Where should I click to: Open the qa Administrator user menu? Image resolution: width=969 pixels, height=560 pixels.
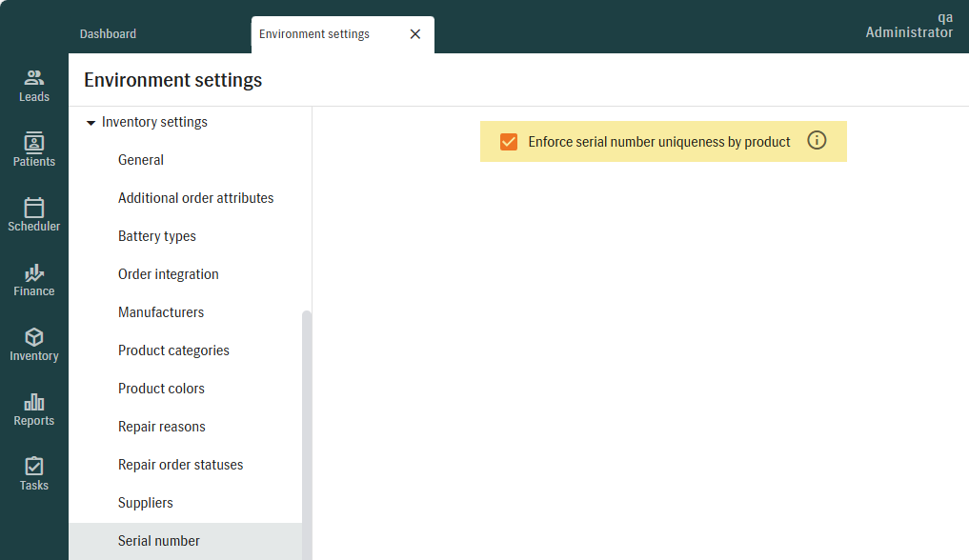[908, 26]
